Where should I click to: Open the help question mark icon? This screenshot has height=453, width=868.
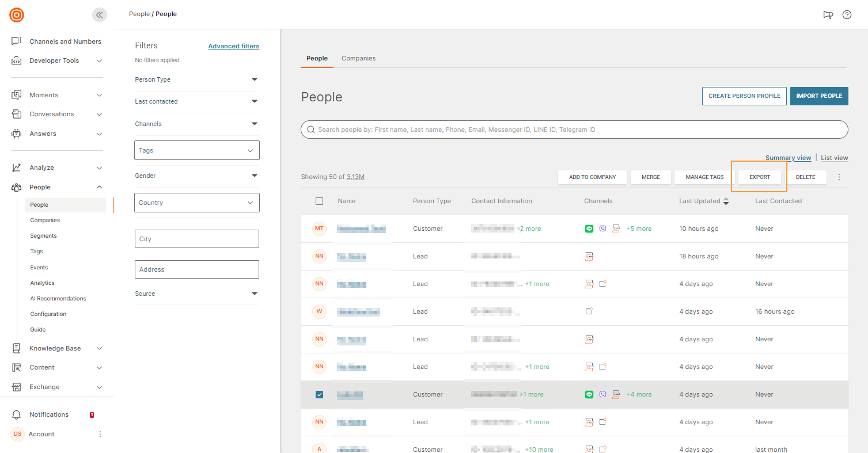[x=847, y=15]
